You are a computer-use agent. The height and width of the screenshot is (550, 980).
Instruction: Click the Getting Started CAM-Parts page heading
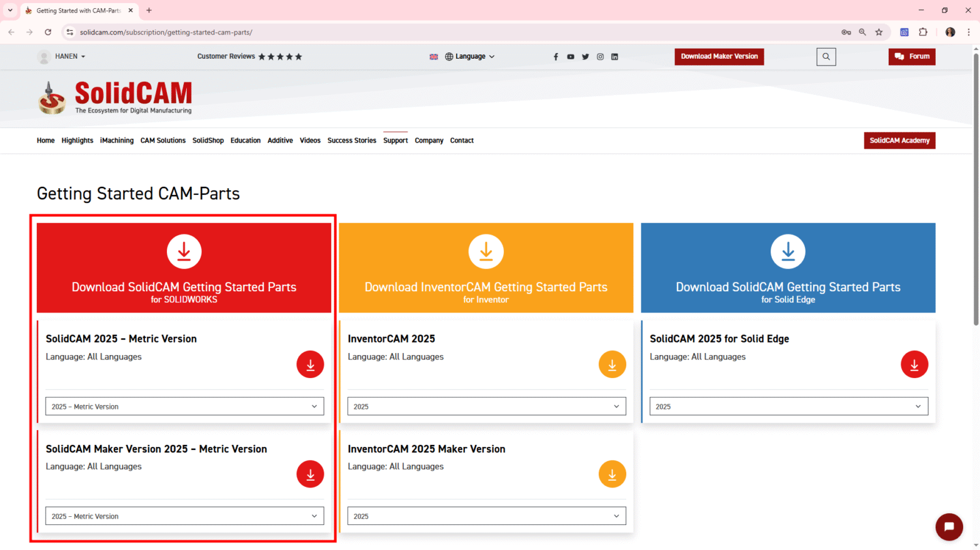coord(138,194)
